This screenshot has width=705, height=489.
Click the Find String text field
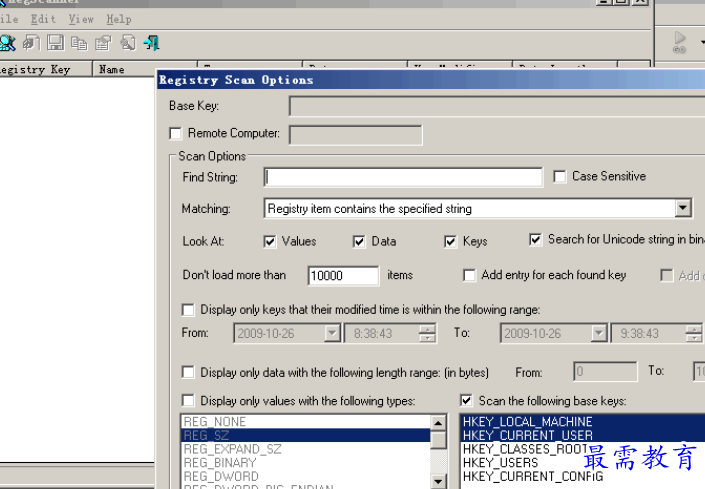[x=403, y=177]
